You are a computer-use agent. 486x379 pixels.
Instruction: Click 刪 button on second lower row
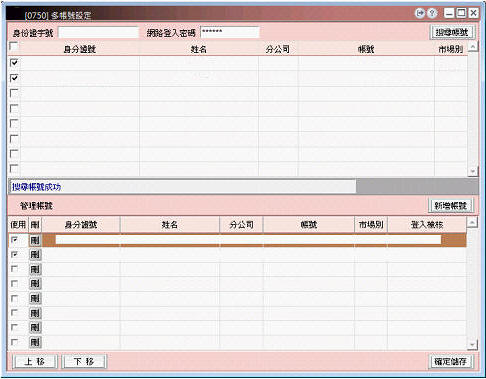pos(35,255)
